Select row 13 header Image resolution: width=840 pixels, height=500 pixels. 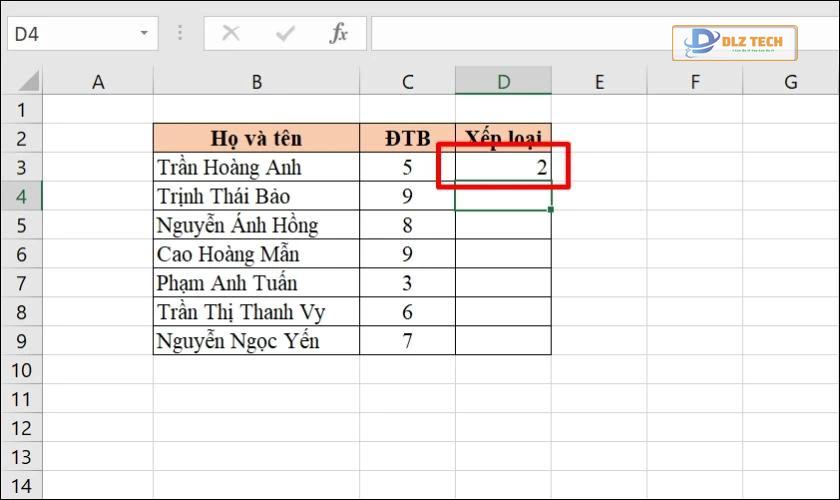[21, 457]
